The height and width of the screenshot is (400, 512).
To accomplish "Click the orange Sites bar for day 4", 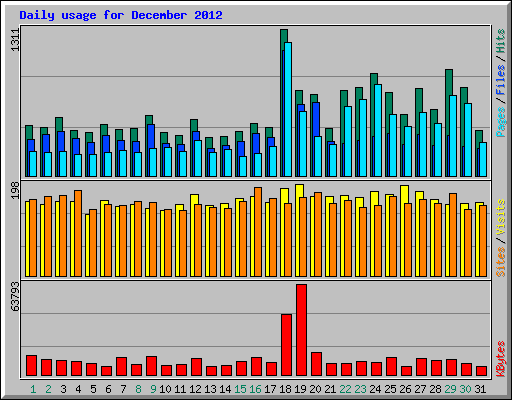I will (78, 233).
